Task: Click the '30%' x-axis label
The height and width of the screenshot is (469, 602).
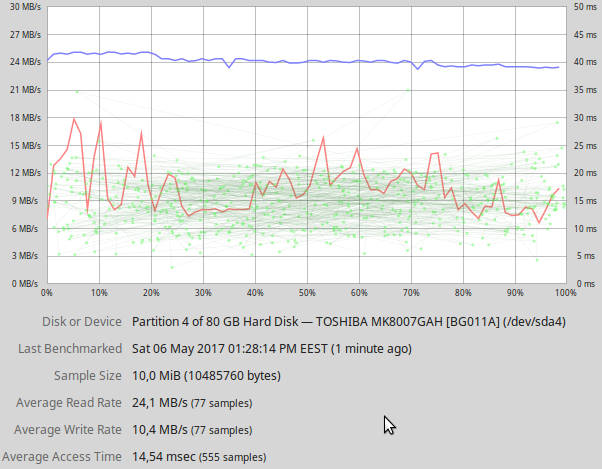Action: (203, 293)
